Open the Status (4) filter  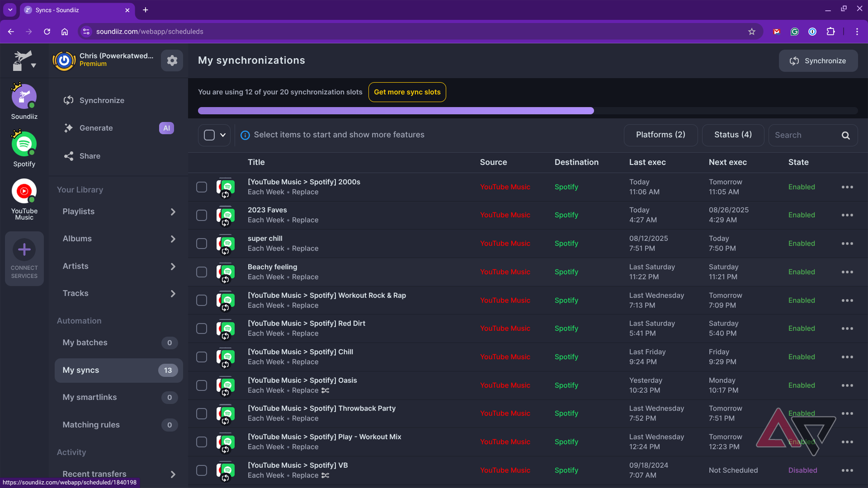(x=733, y=135)
